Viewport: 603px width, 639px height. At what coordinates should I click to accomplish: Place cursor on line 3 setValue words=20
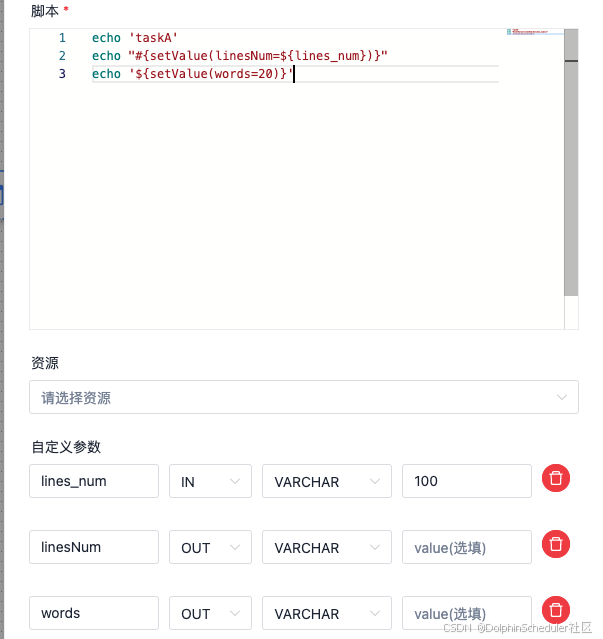[192, 74]
